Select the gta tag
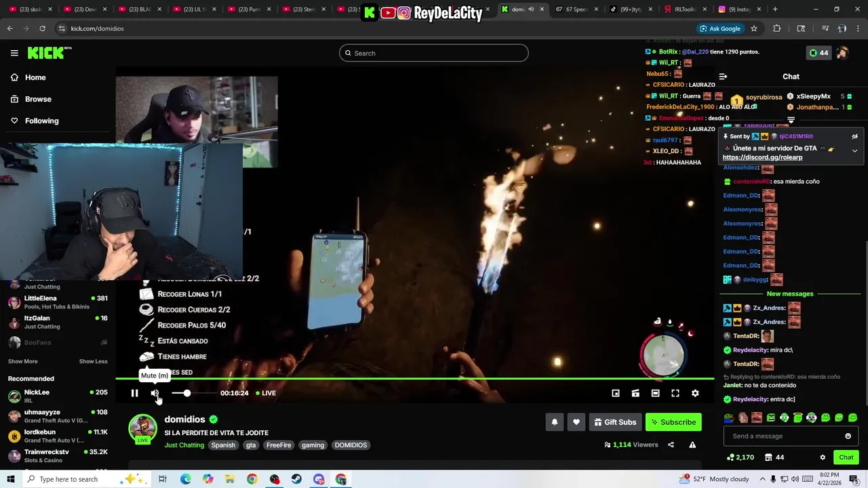 point(251,445)
